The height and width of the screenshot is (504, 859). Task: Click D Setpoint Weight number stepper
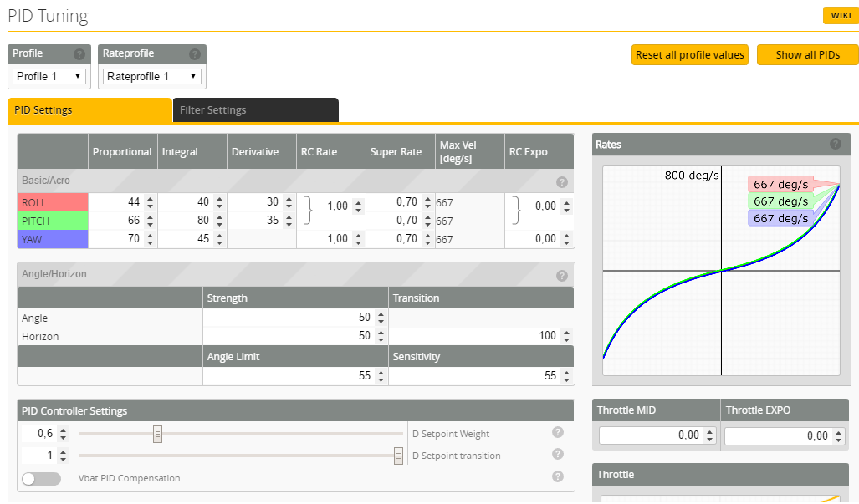tap(63, 434)
